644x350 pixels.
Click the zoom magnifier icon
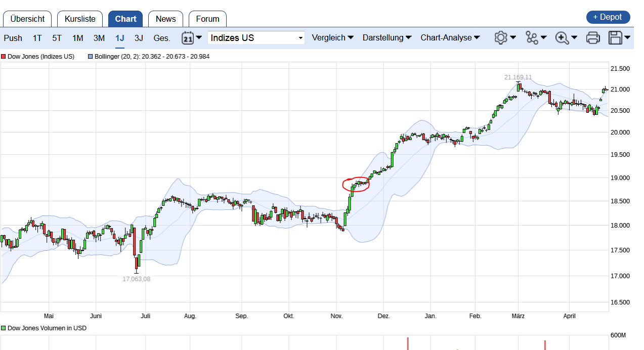click(x=562, y=37)
